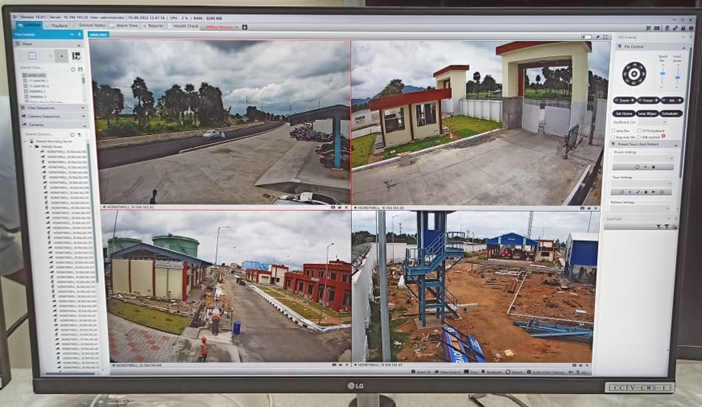
Task: Click Refresh in bottom toolbar
Action: click(x=515, y=372)
